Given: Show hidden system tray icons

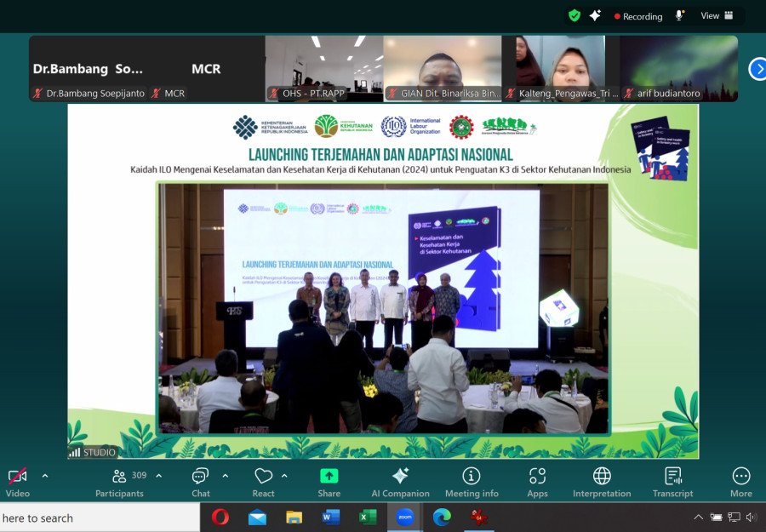Looking at the screenshot, I should pyautogui.click(x=699, y=518).
